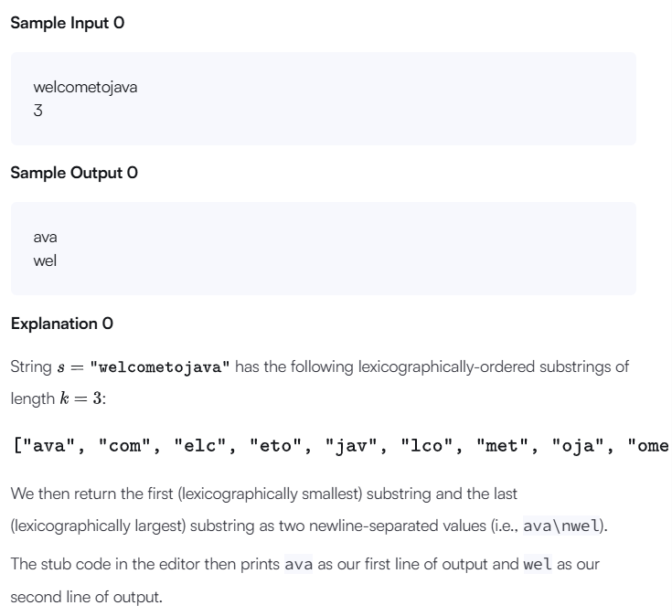Click the welcometojava line in sample input
Image resolution: width=672 pixels, height=616 pixels.
(85, 88)
